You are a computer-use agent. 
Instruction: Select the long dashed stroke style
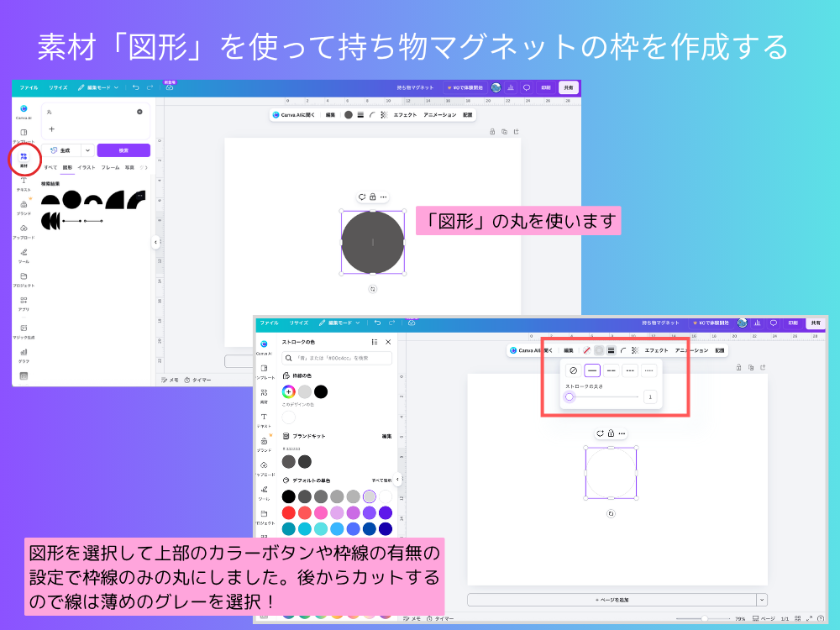[611, 370]
